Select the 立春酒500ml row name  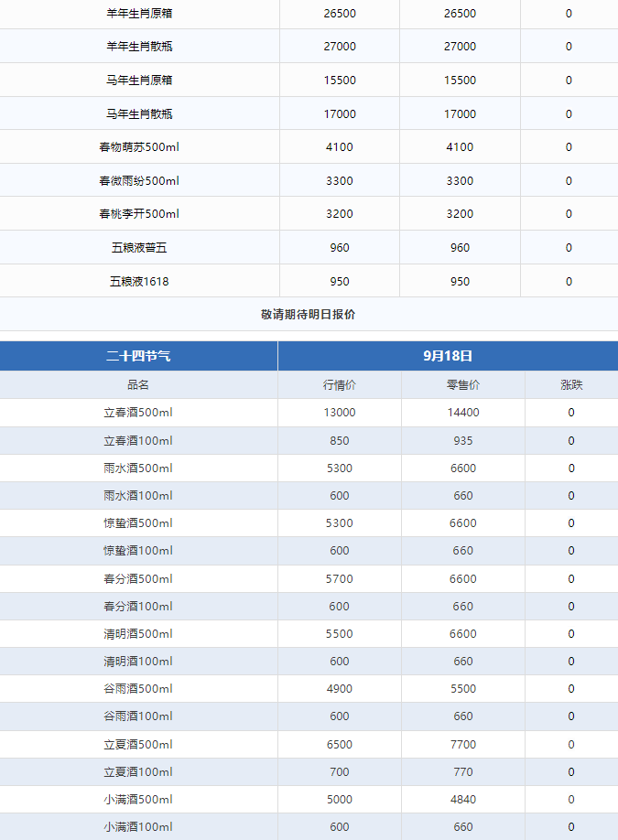click(138, 413)
